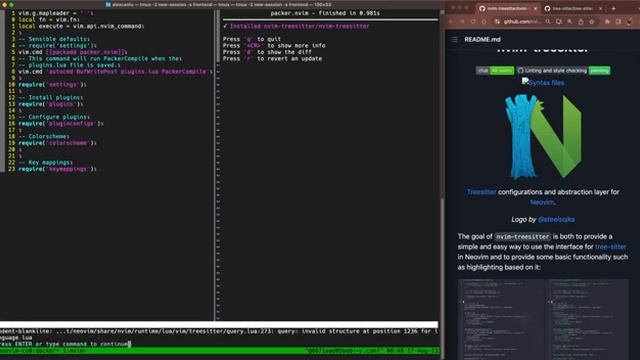
Task: Go forward in the browser
Action: click(462, 22)
